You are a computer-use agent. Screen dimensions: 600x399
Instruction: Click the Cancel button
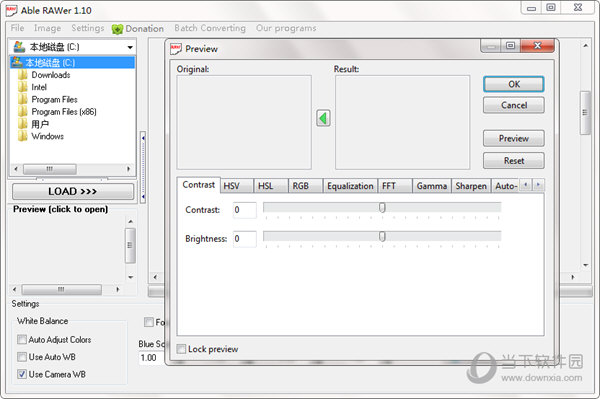coord(514,105)
